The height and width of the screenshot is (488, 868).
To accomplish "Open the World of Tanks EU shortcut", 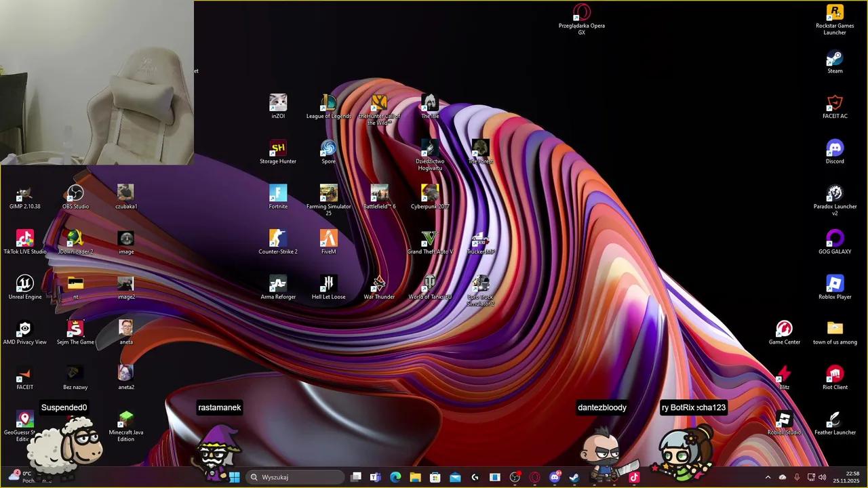I will (430, 287).
